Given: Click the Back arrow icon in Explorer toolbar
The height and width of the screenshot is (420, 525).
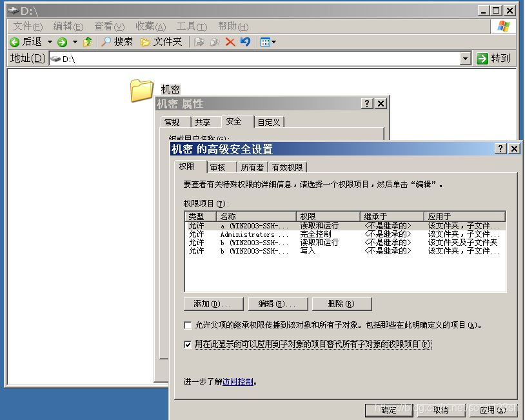Looking at the screenshot, I should [x=14, y=42].
